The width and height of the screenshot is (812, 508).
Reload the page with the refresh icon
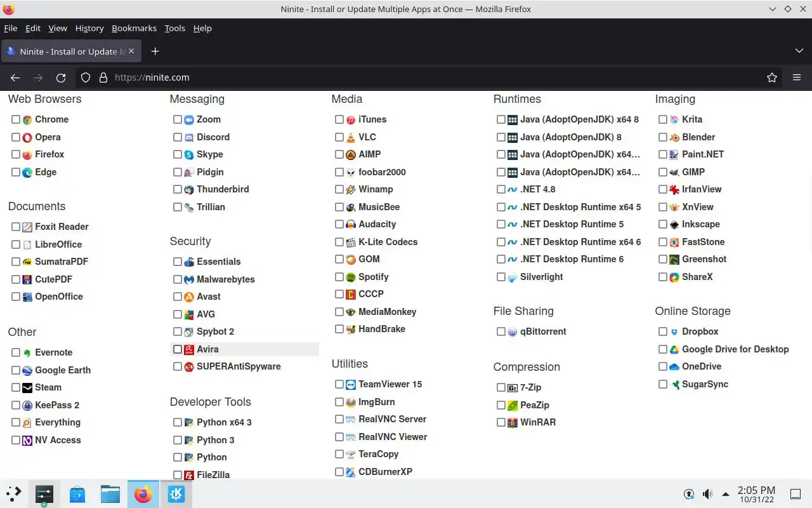(61, 77)
